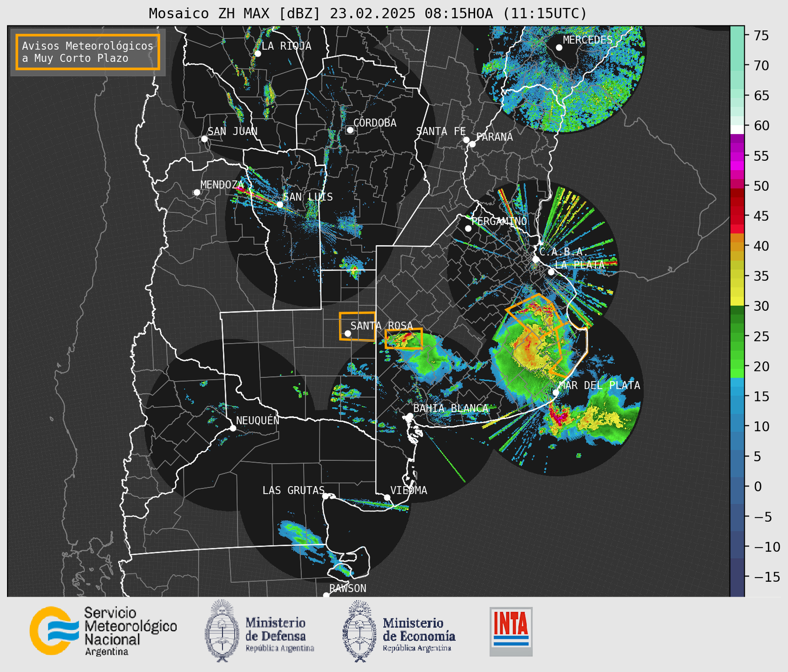The width and height of the screenshot is (788, 672).
Task: Click the Ministerio de Economía text
Action: (x=419, y=635)
